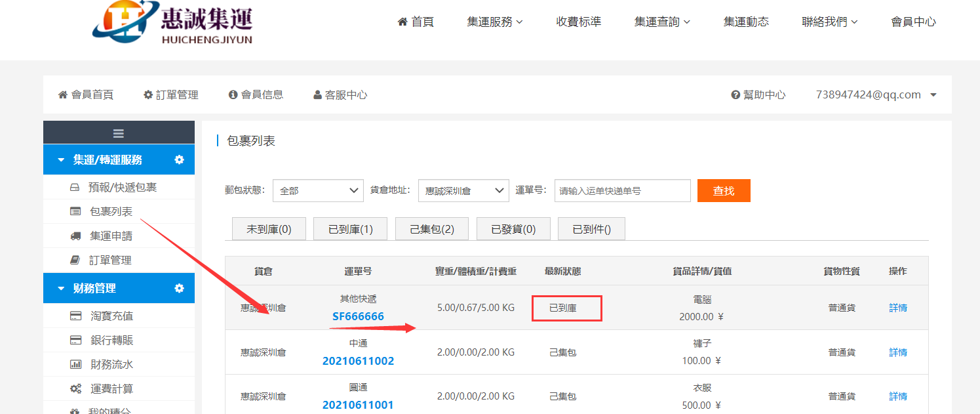Click the info icon beside 會員信息
This screenshot has width=980, height=414.
point(233,94)
